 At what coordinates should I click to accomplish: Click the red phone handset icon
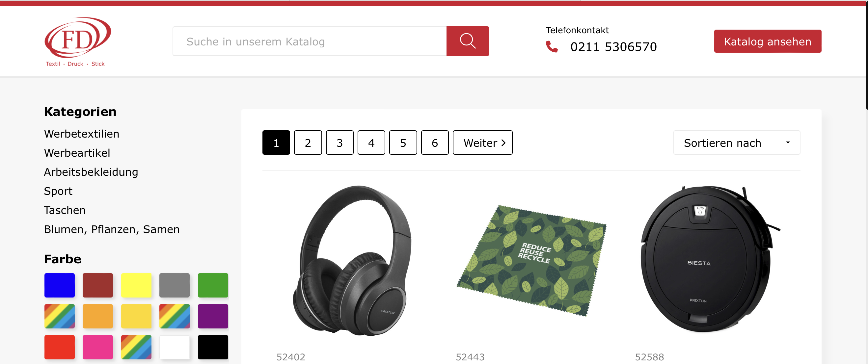tap(552, 47)
